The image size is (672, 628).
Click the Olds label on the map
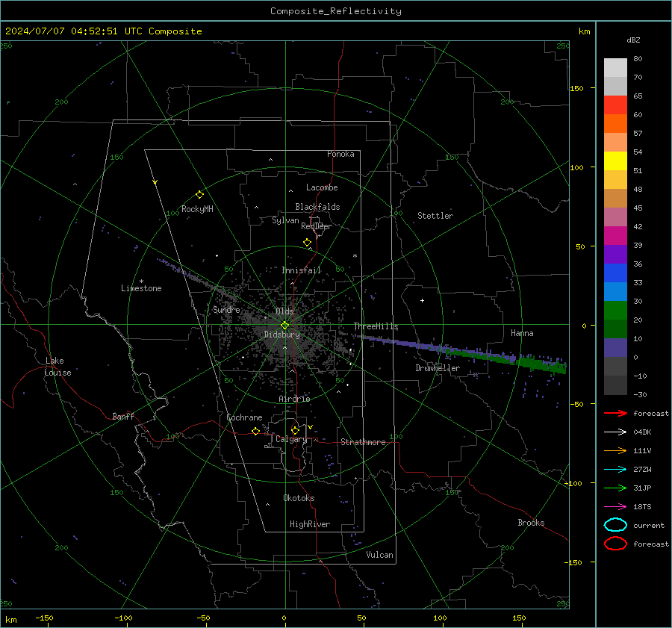pos(284,311)
